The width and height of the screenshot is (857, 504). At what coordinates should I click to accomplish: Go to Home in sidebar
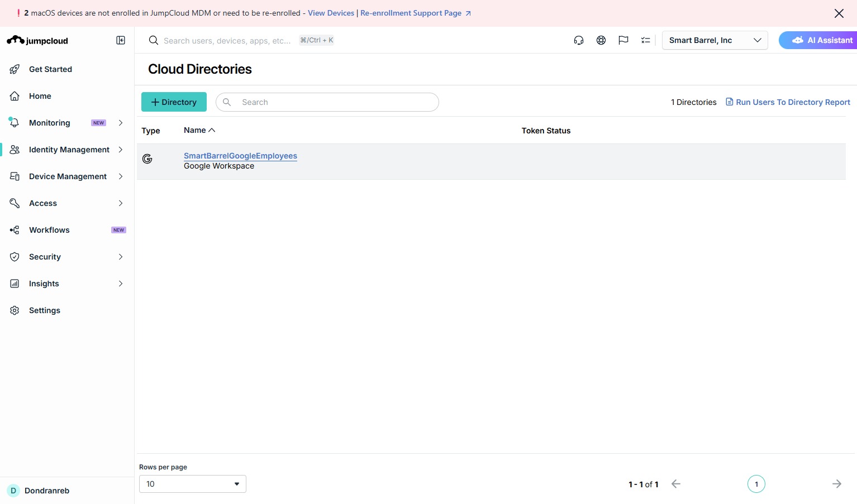coord(40,96)
